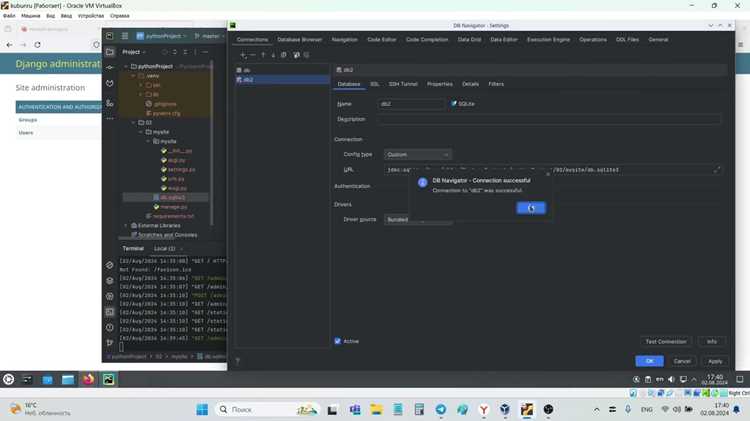Open PyCharm main hamburger menu
Screen dimensions: 750x421
pos(125,36)
